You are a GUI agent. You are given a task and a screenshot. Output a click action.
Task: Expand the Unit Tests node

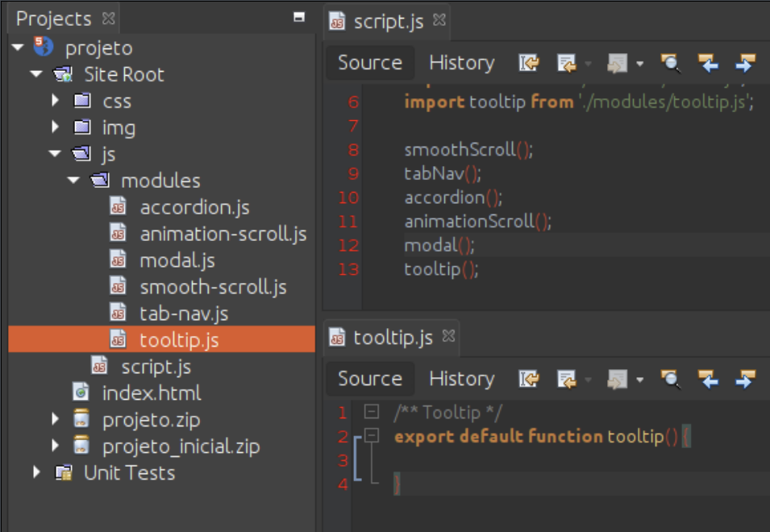pos(37,472)
